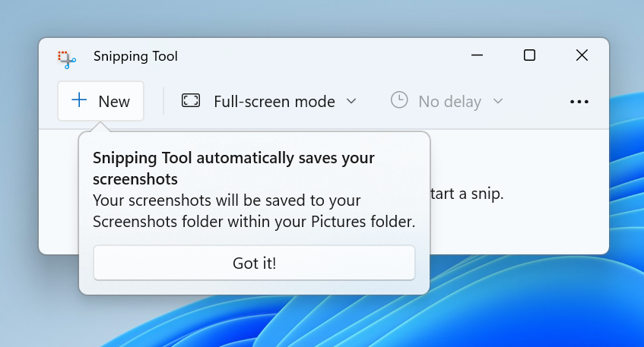Screen dimensions: 644x347
Task: Expand the chevron beside Full-screen mode
Action: click(x=351, y=101)
